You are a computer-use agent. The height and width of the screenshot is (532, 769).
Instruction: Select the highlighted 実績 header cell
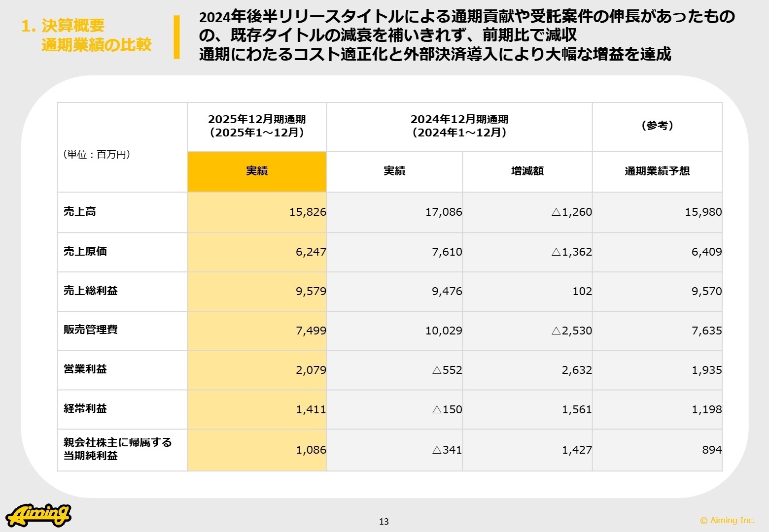tap(257, 171)
